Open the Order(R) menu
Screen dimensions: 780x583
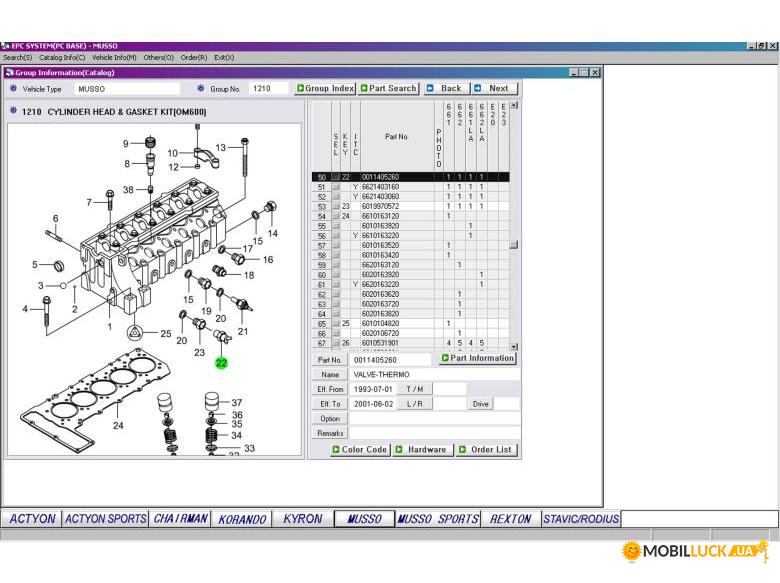pyautogui.click(x=194, y=58)
